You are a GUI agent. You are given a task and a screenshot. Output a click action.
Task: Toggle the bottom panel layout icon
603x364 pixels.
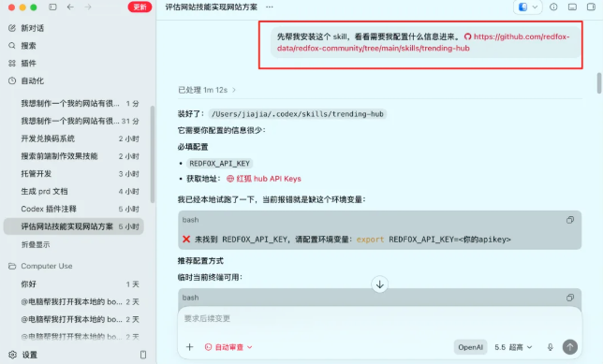pos(572,7)
